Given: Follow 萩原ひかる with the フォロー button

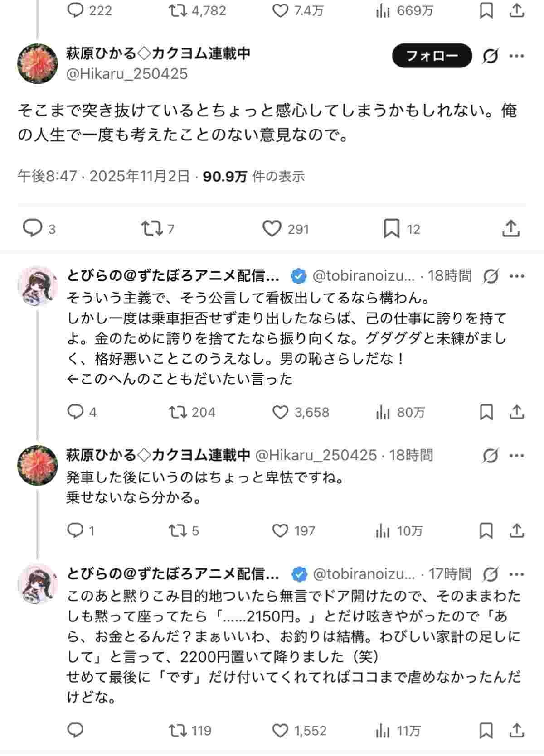Looking at the screenshot, I should pyautogui.click(x=432, y=56).
